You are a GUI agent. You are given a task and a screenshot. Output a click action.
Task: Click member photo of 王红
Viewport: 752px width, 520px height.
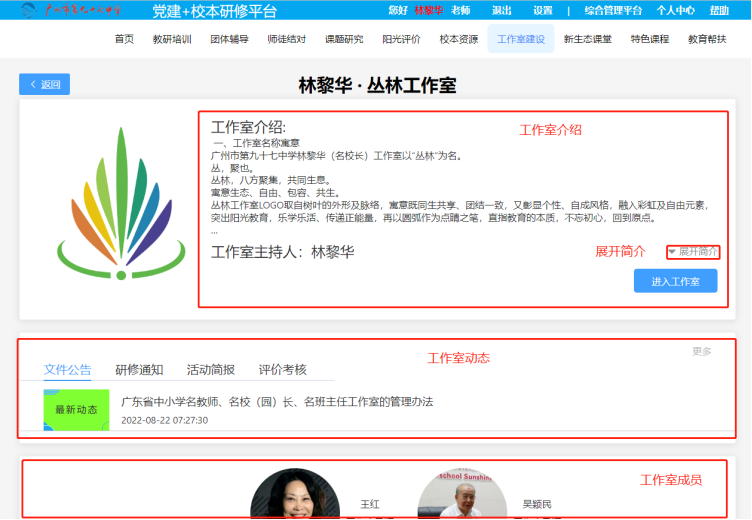295,493
